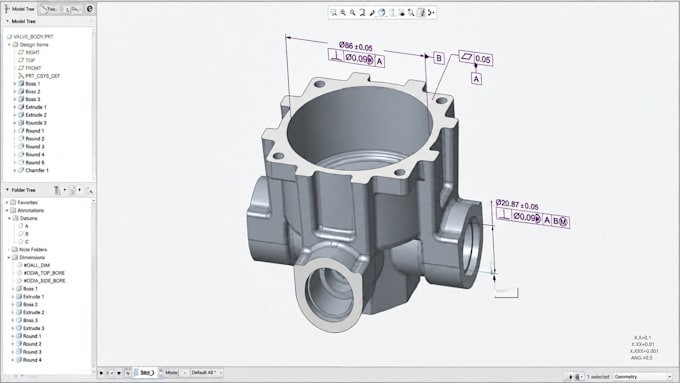Open the web browser 'e' icon tab
The width and height of the screenshot is (680, 383).
[89, 8]
